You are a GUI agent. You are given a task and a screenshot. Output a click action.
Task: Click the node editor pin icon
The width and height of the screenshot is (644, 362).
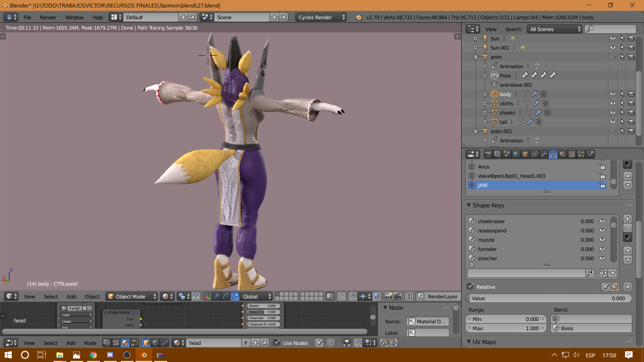[x=319, y=343]
